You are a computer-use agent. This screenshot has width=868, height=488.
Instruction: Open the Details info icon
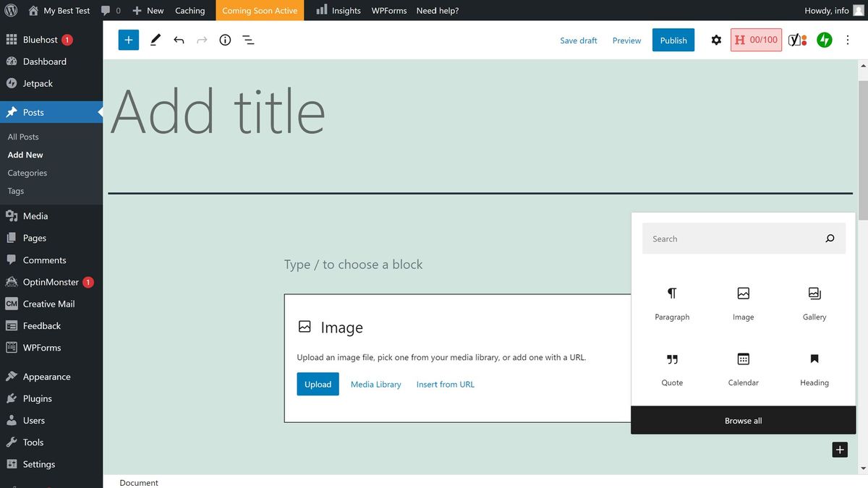tap(225, 40)
